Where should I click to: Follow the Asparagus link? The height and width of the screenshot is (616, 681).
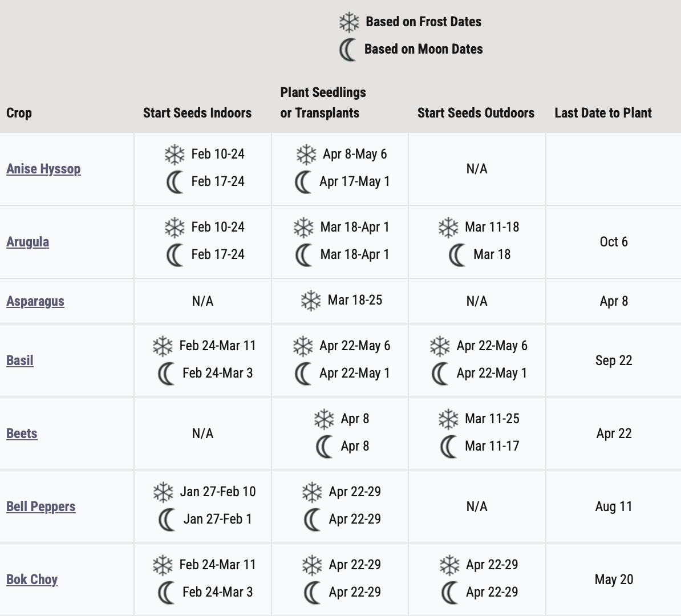pyautogui.click(x=35, y=301)
